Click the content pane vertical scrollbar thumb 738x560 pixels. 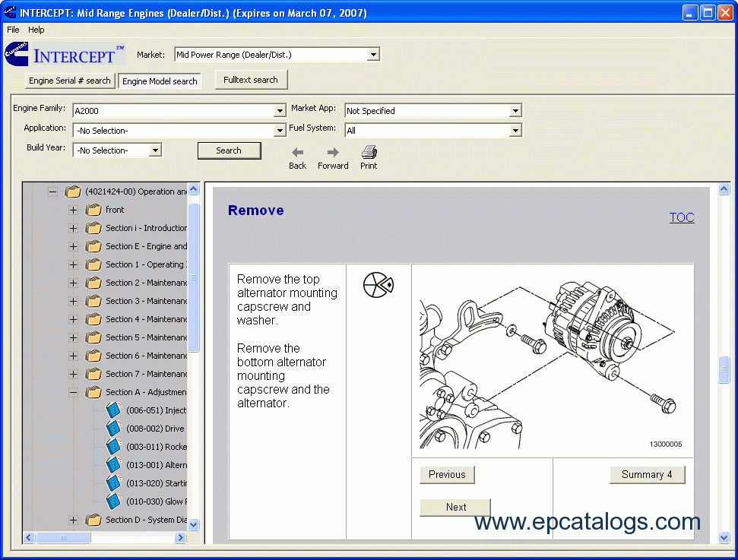[x=724, y=370]
